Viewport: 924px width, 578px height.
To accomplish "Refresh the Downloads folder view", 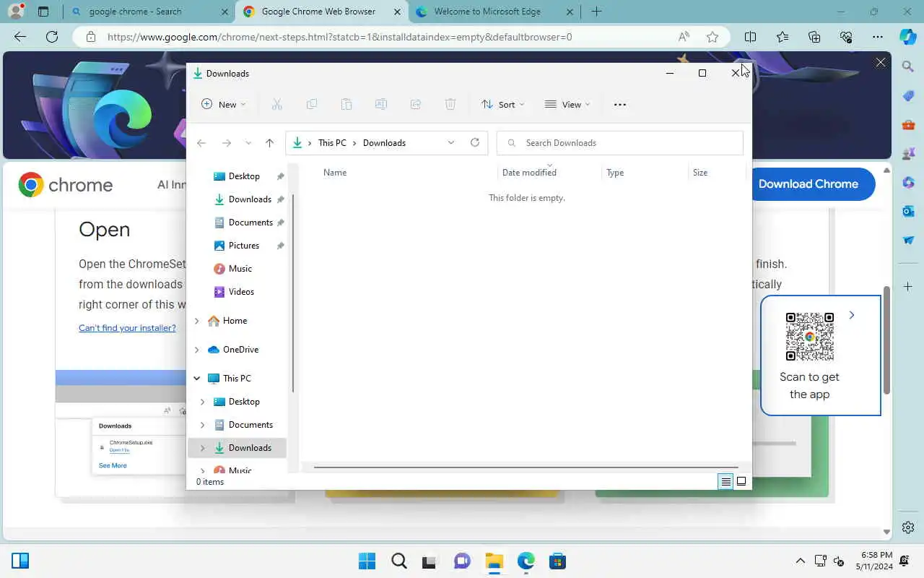I will [475, 142].
